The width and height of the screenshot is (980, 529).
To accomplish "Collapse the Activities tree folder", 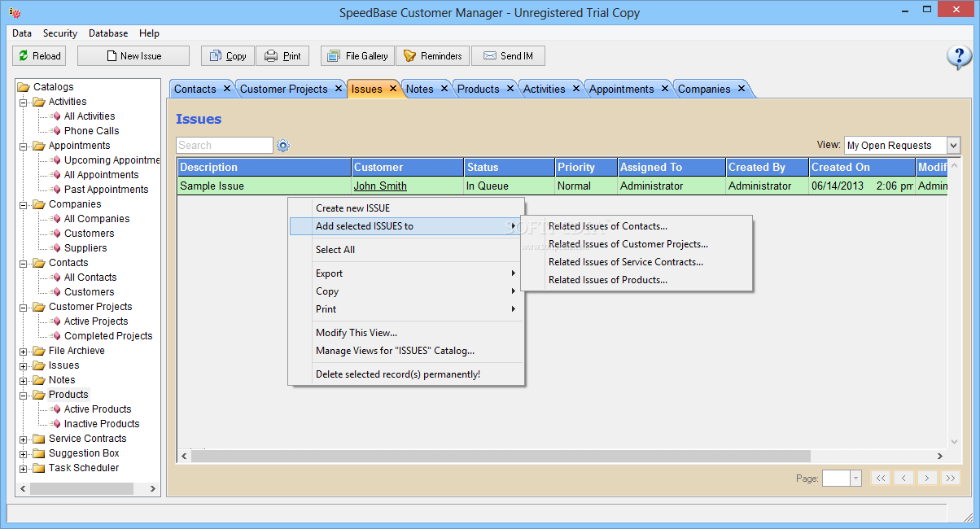I will pyautogui.click(x=24, y=102).
